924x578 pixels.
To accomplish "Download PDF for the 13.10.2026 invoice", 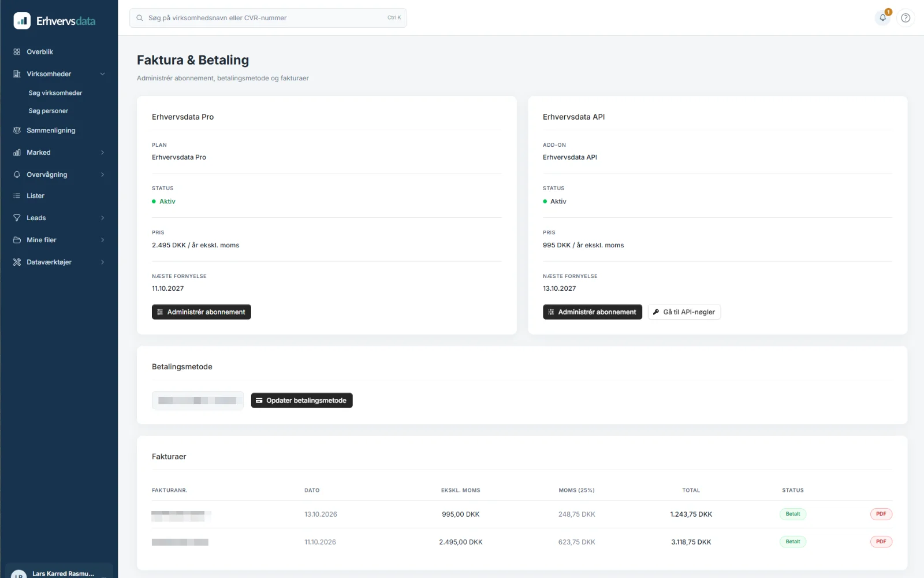I will [881, 514].
